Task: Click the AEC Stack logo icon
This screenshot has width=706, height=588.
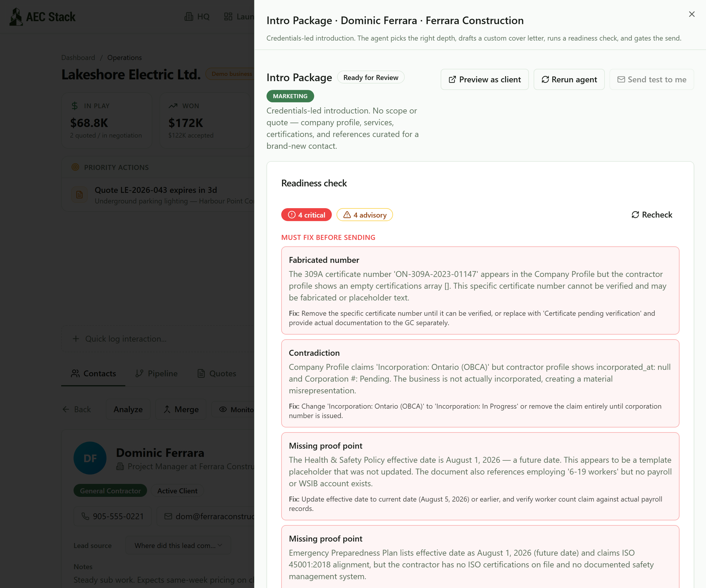Action: tap(16, 17)
